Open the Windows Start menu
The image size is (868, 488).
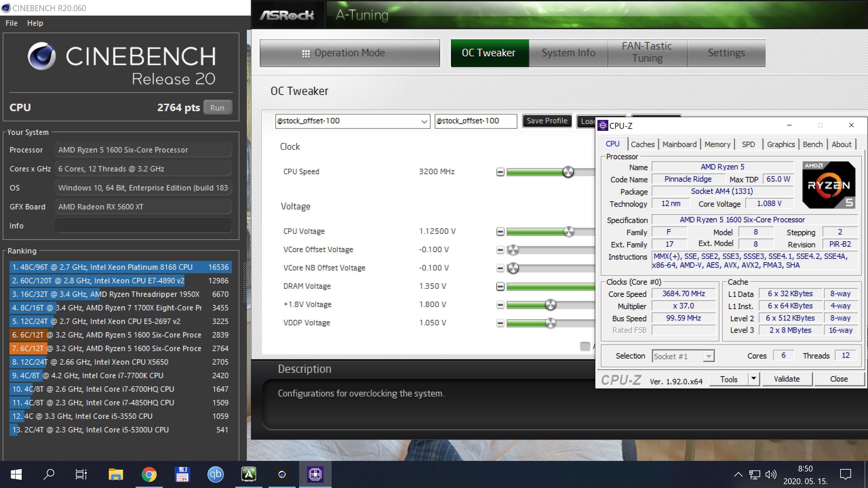click(16, 475)
